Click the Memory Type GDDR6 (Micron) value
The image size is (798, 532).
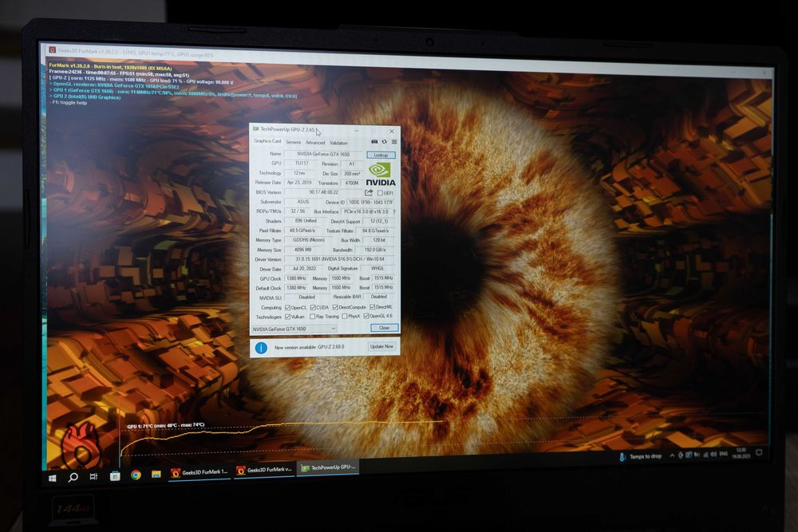tap(308, 240)
